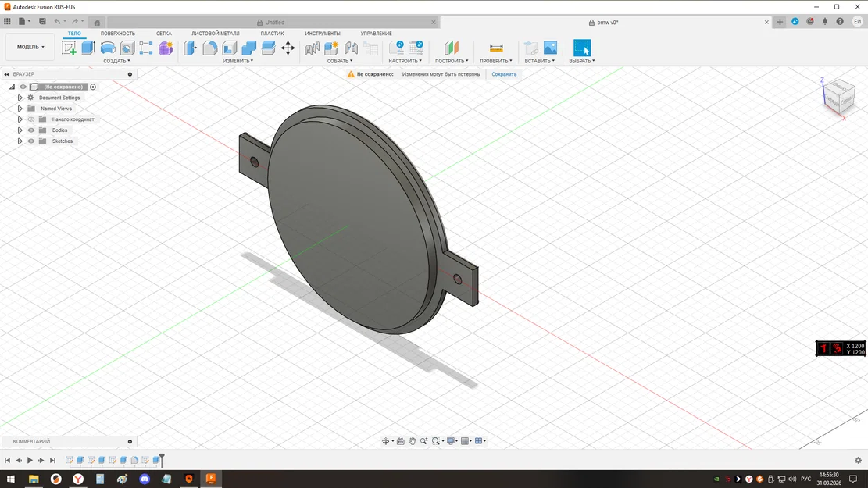Screen dimensions: 868x488
Task: Select the Fillet tool in ИЗМЕНИТЬ section
Action: [210, 48]
